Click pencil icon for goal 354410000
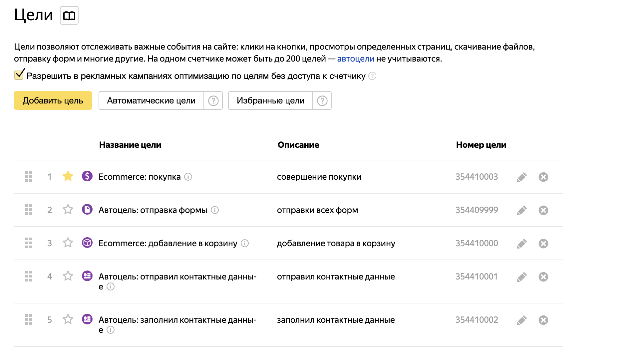636x364 pixels. click(522, 244)
